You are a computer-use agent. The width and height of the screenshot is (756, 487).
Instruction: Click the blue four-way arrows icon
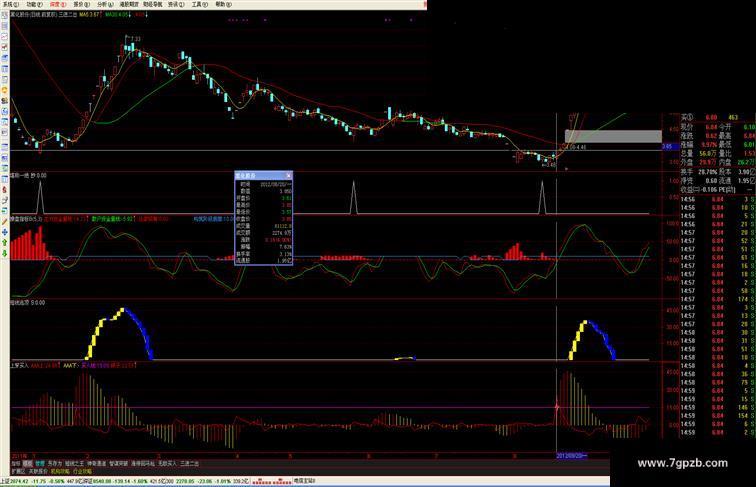click(x=4, y=232)
